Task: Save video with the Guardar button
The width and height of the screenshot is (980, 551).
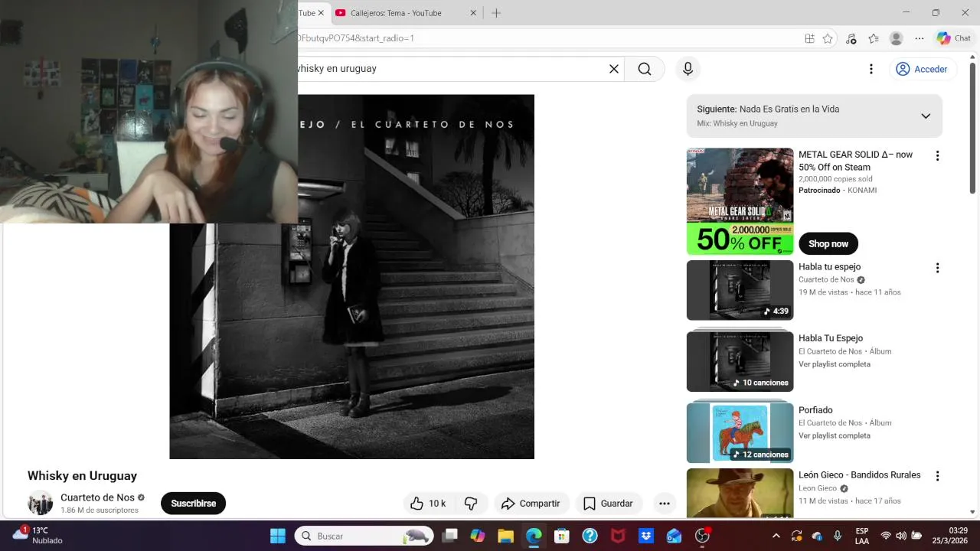Action: (x=609, y=504)
